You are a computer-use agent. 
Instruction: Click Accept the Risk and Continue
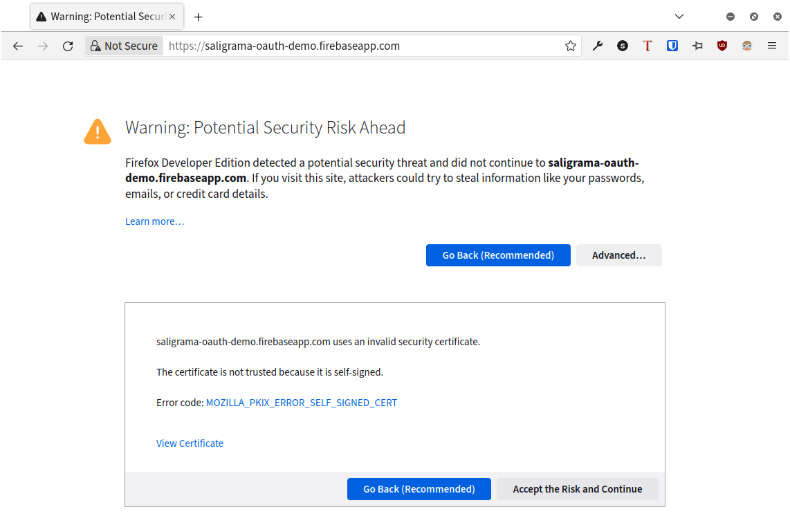click(x=578, y=489)
